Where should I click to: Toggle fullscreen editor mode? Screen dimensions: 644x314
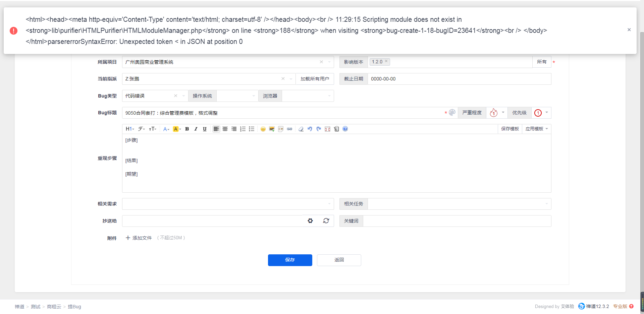click(328, 129)
